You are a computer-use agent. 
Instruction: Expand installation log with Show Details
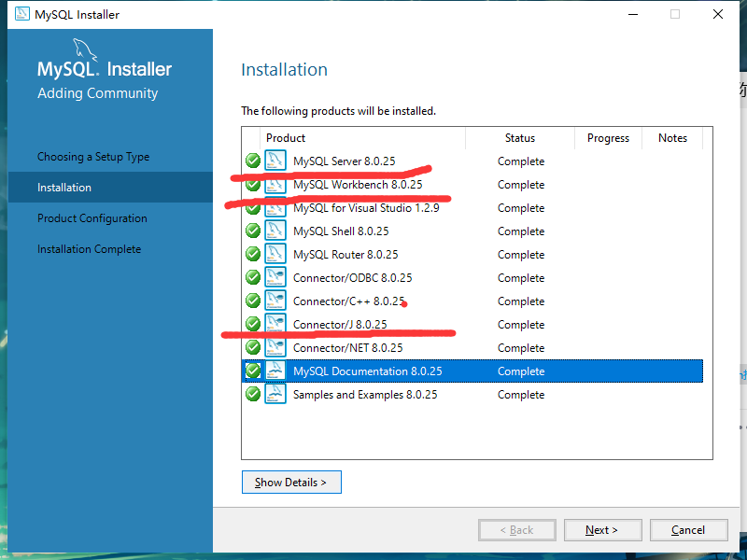(290, 483)
